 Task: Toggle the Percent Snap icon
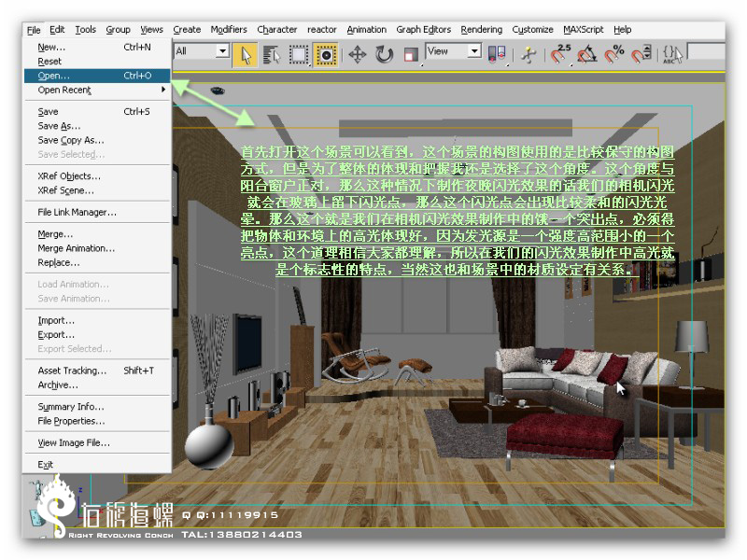(x=614, y=54)
